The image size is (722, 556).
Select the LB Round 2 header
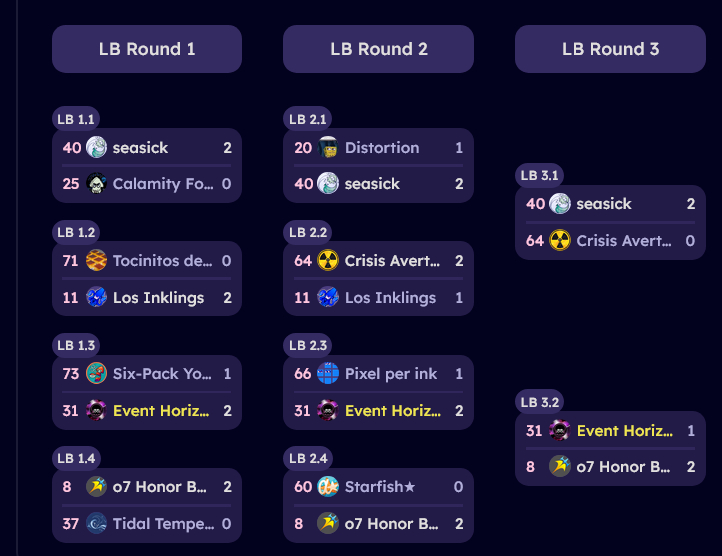[378, 49]
